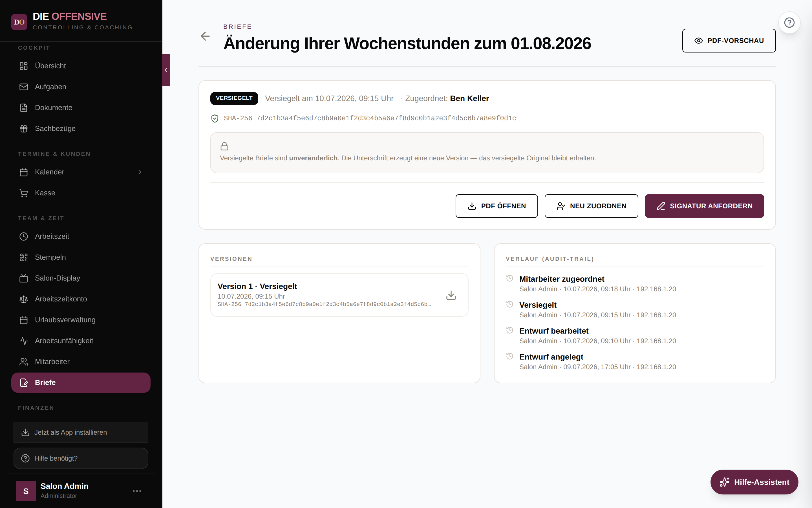Click history icon beside Mitarbeiter zugeordnet
The height and width of the screenshot is (508, 812).
(x=510, y=278)
